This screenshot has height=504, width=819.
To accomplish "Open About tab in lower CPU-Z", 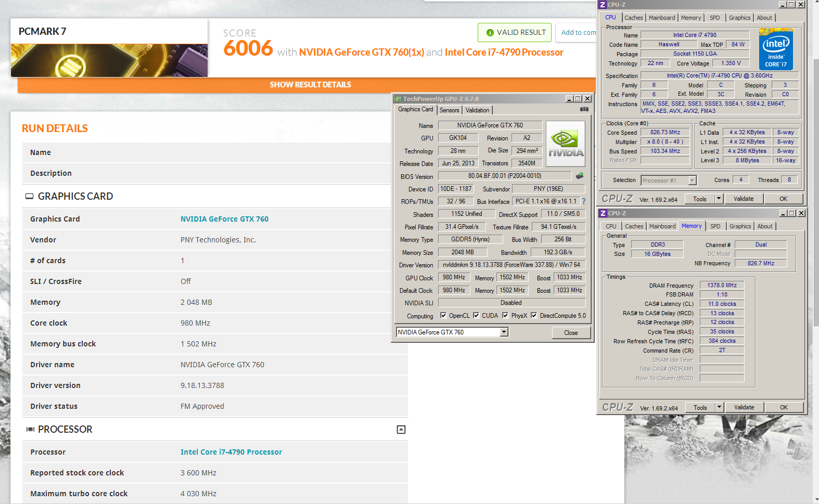I will tap(765, 226).
